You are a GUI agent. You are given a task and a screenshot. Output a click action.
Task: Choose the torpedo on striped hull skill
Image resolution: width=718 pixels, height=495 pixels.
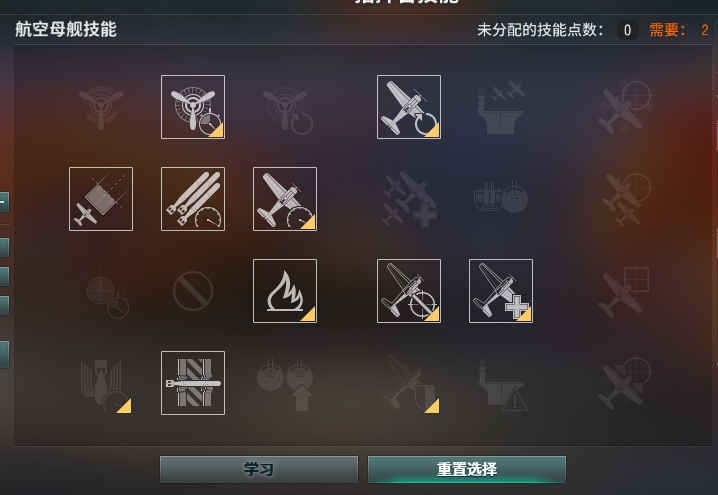(x=193, y=383)
